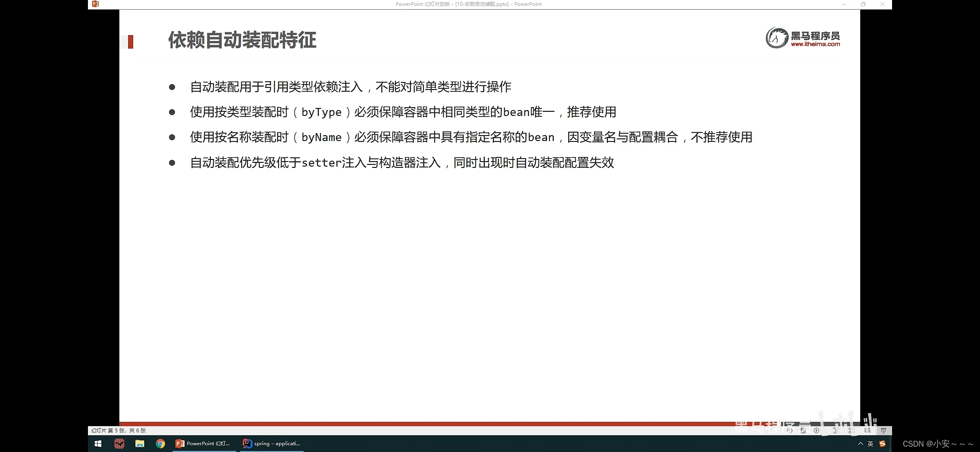The width and height of the screenshot is (980, 452).
Task: Expand hidden system tray icons chevron
Action: [860, 444]
